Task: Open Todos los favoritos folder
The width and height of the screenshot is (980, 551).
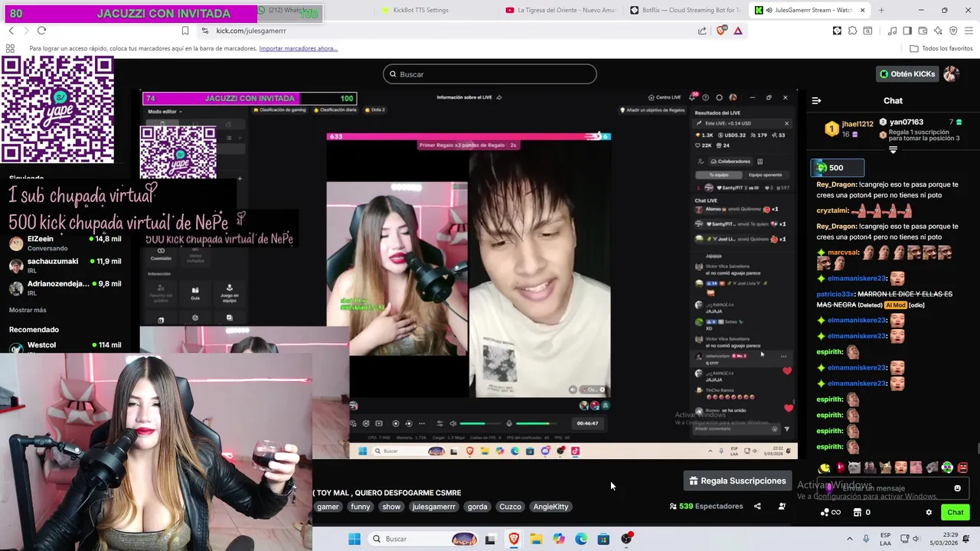Action: pyautogui.click(x=941, y=48)
